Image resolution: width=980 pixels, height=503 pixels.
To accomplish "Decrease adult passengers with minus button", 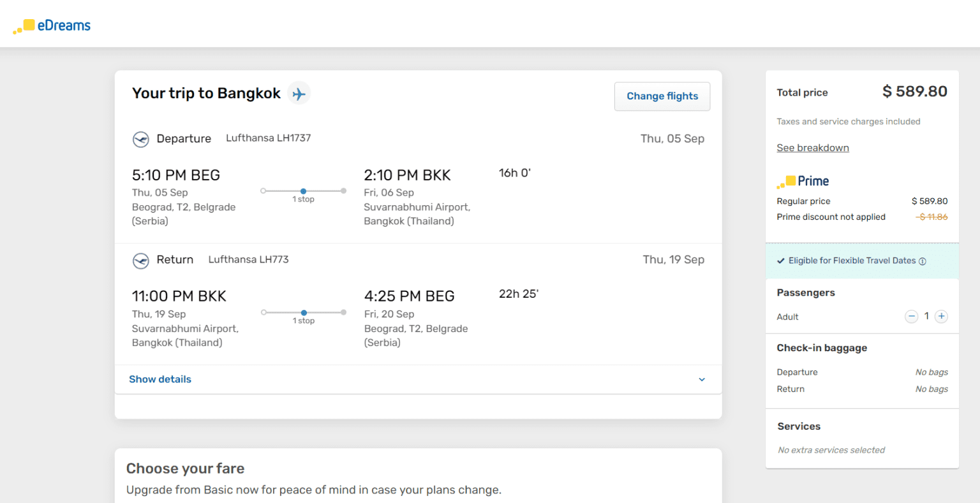I will click(912, 316).
